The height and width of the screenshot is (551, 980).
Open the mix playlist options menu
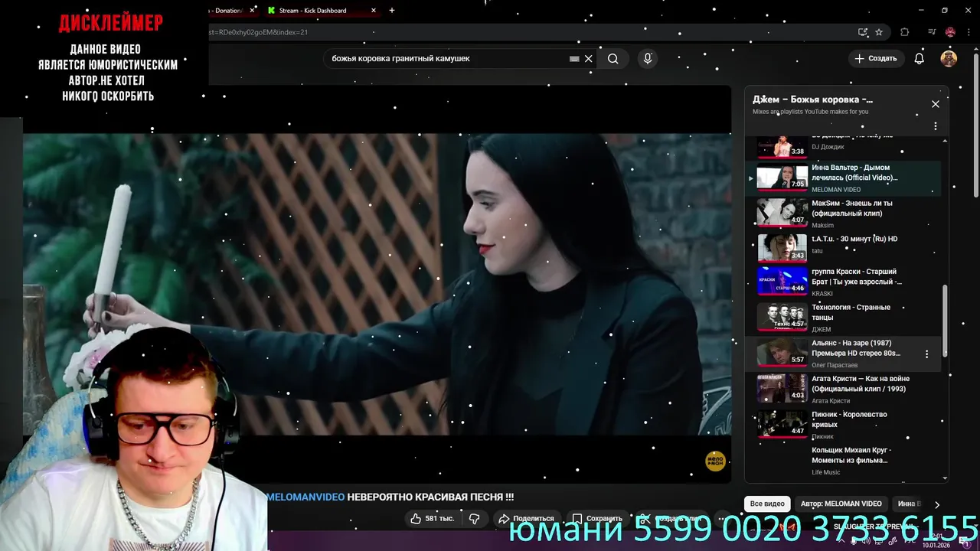(x=935, y=126)
